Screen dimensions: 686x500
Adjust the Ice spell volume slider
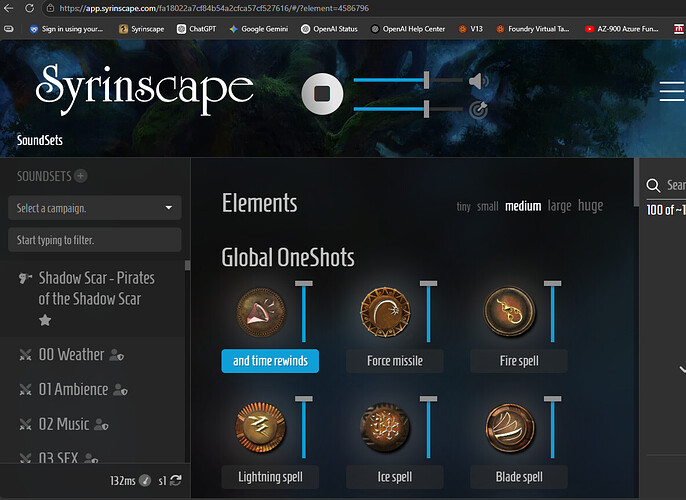pos(428,427)
